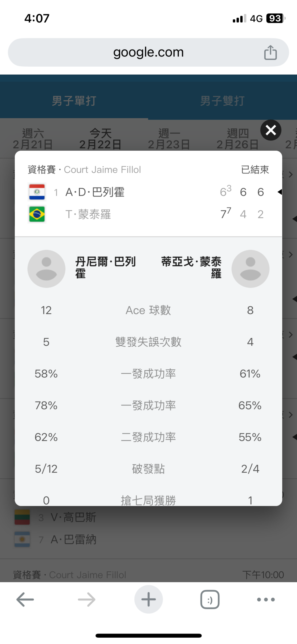The width and height of the screenshot is (297, 644).
Task: Select date 週一 2月23日
Action: [169, 139]
